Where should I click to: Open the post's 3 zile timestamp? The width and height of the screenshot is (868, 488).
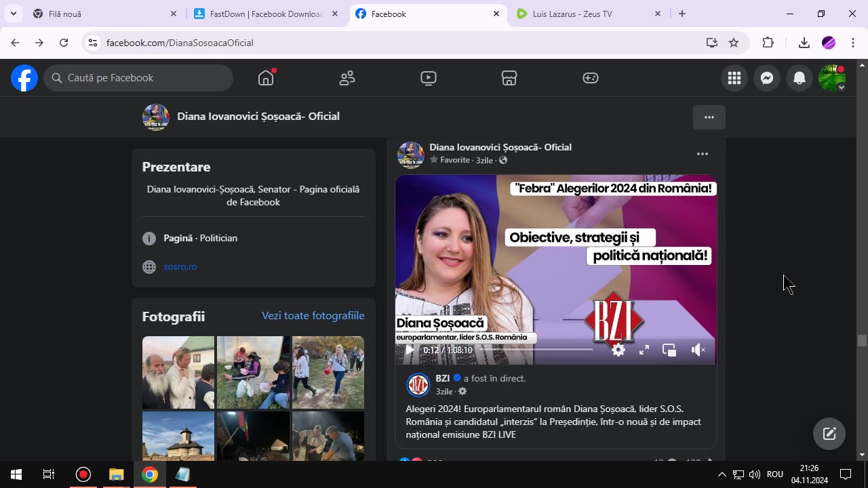tap(484, 161)
